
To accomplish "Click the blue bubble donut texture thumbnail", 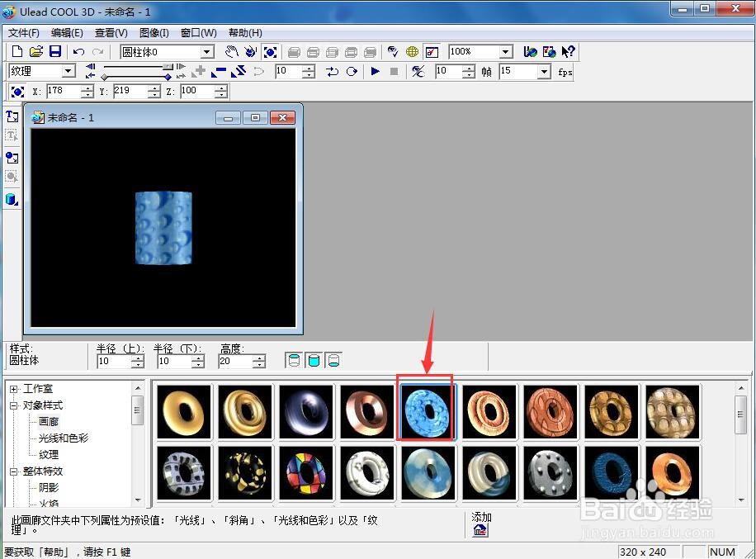I will [x=427, y=411].
